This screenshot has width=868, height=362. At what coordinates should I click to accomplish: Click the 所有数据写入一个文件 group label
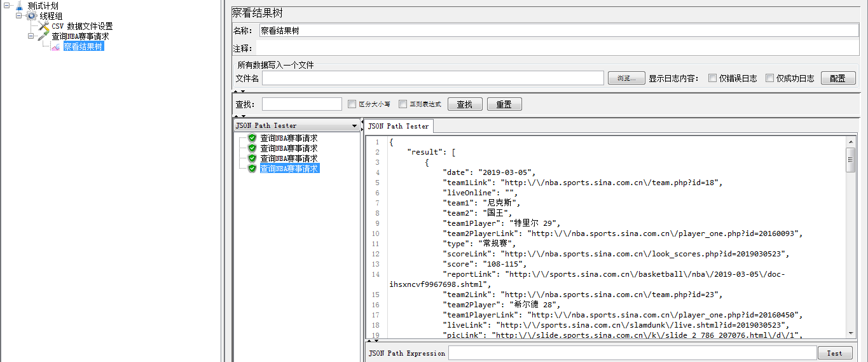point(275,65)
